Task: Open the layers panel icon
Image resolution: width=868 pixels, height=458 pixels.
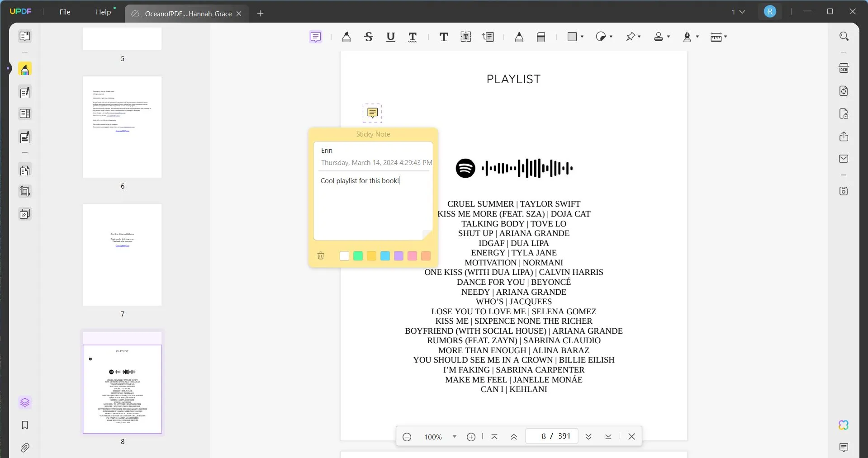Action: coord(25,402)
